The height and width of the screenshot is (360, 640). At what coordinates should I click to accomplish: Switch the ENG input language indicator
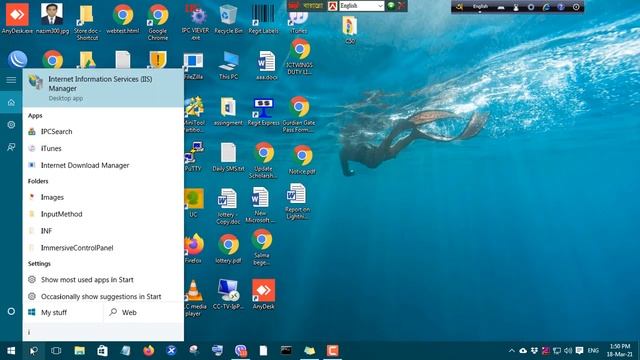tap(593, 351)
